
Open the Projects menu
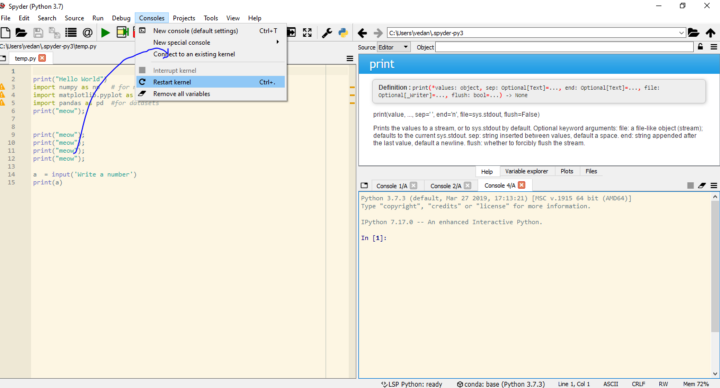tap(184, 18)
